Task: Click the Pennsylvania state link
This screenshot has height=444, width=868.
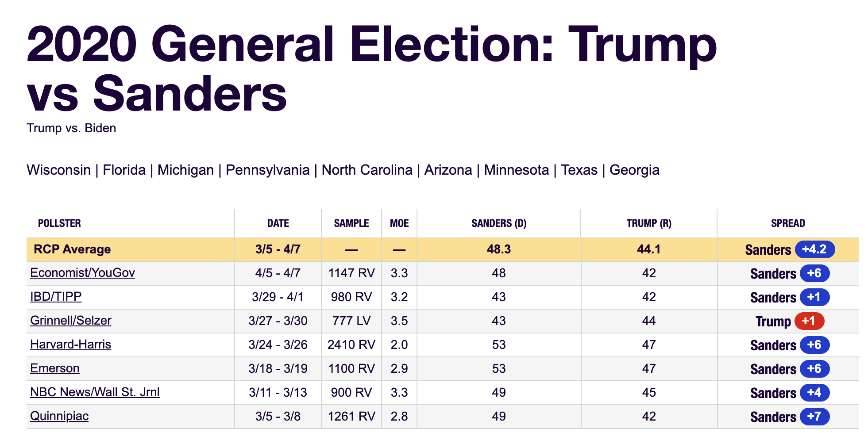Action: [x=267, y=170]
